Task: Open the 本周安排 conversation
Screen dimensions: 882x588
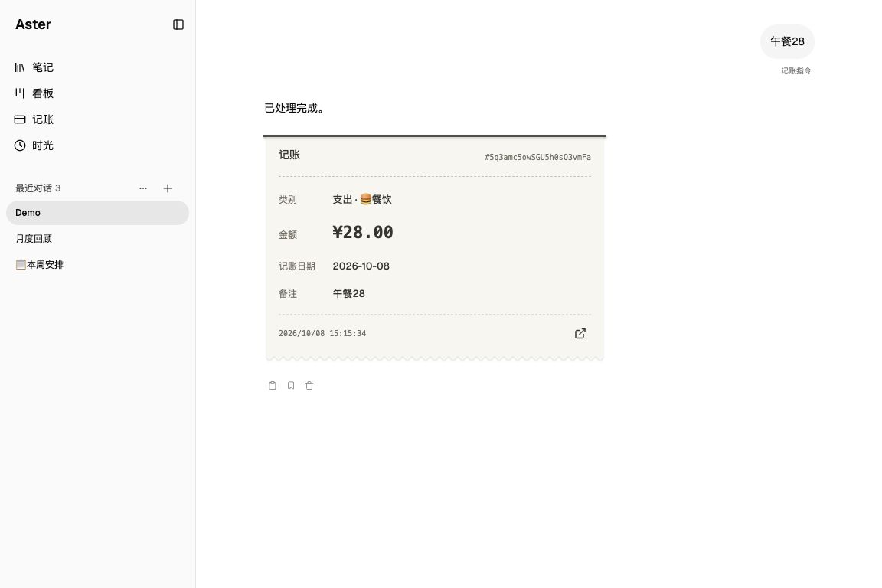Action: 97,264
